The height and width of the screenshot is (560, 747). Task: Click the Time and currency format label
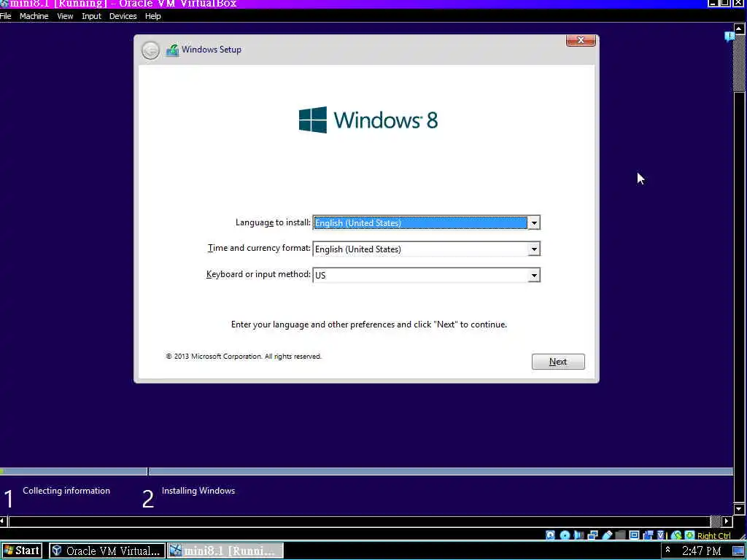point(259,248)
